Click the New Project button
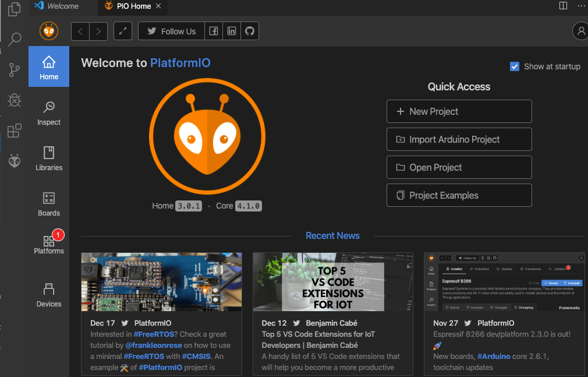The image size is (588, 377). tap(459, 111)
